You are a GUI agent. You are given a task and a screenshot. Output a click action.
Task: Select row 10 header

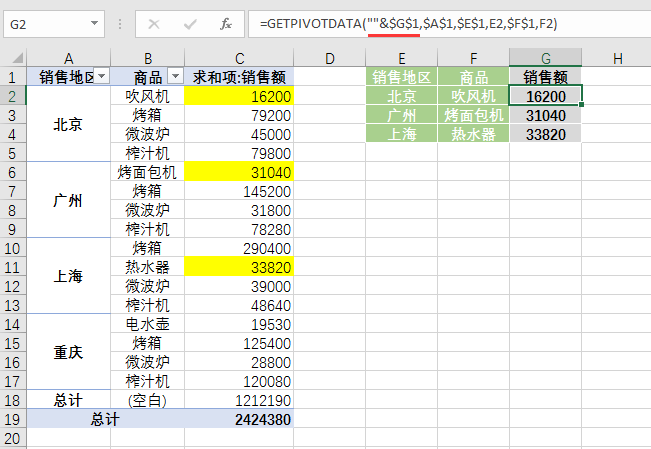[x=12, y=248]
